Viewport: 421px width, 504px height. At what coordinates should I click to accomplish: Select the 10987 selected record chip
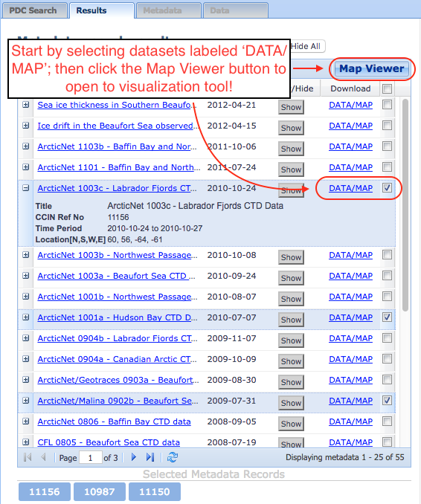click(100, 492)
